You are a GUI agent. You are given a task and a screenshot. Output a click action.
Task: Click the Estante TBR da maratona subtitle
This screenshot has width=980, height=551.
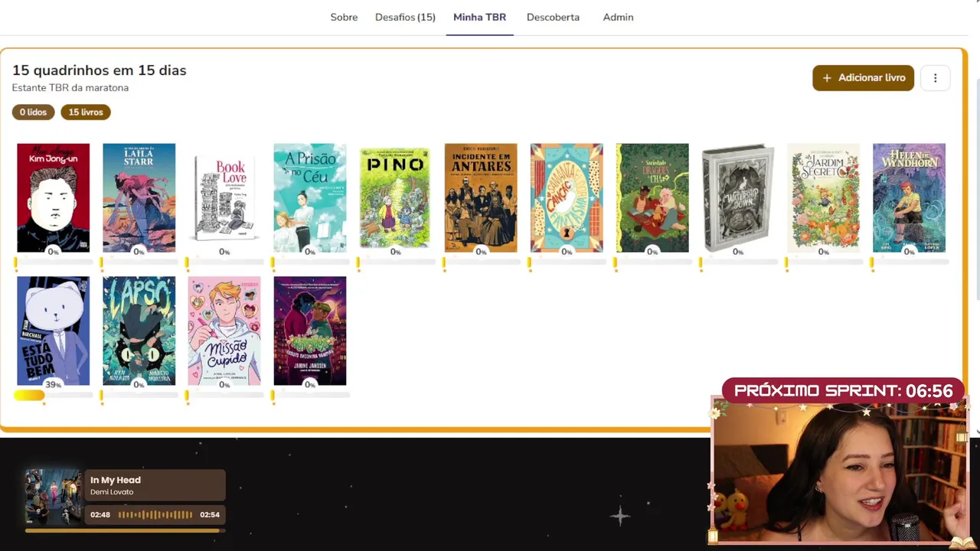click(70, 88)
